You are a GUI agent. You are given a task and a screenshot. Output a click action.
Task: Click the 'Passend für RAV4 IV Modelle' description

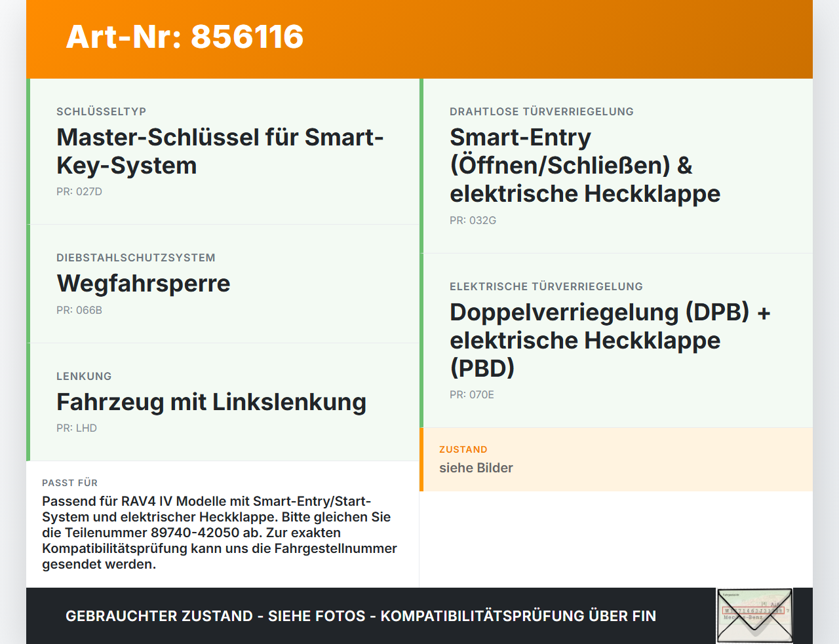[x=220, y=533]
